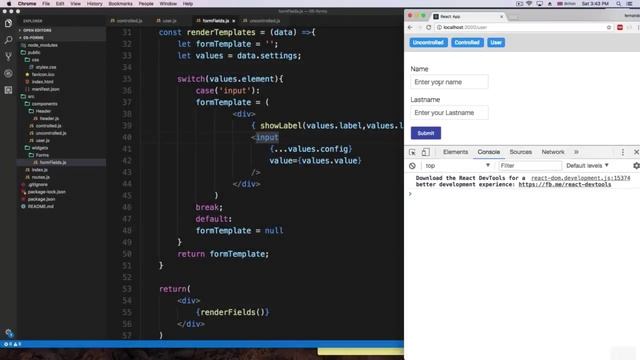Bookmark the page with the star icon
The image size is (640, 360).
tap(609, 27)
